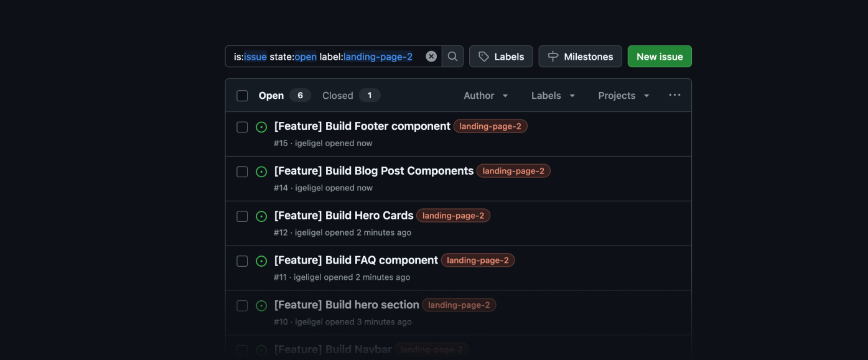Check the Build Hero Cards issue checkbox

click(242, 216)
